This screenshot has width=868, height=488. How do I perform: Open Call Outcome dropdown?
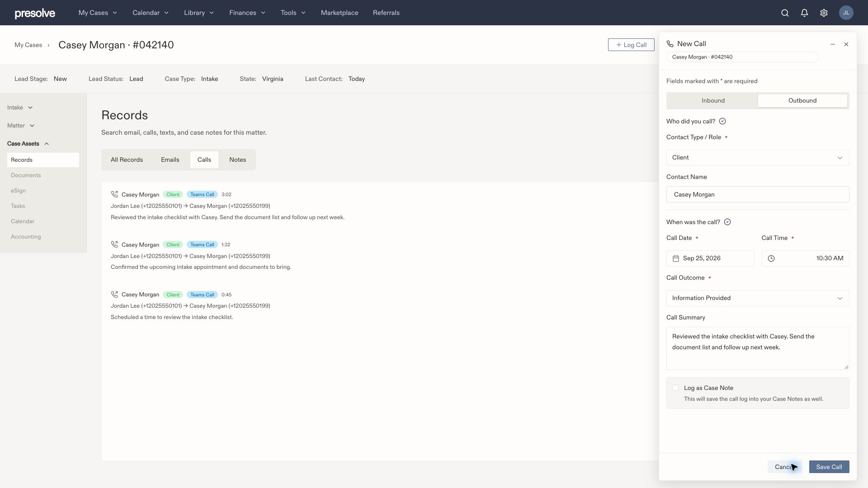pos(758,298)
